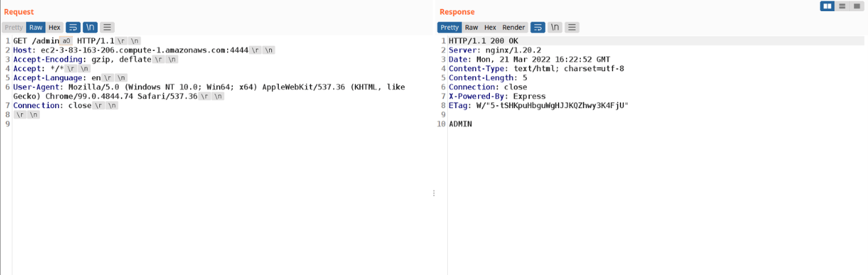Switch Request view to Hex tab
868x275 pixels.
click(55, 27)
